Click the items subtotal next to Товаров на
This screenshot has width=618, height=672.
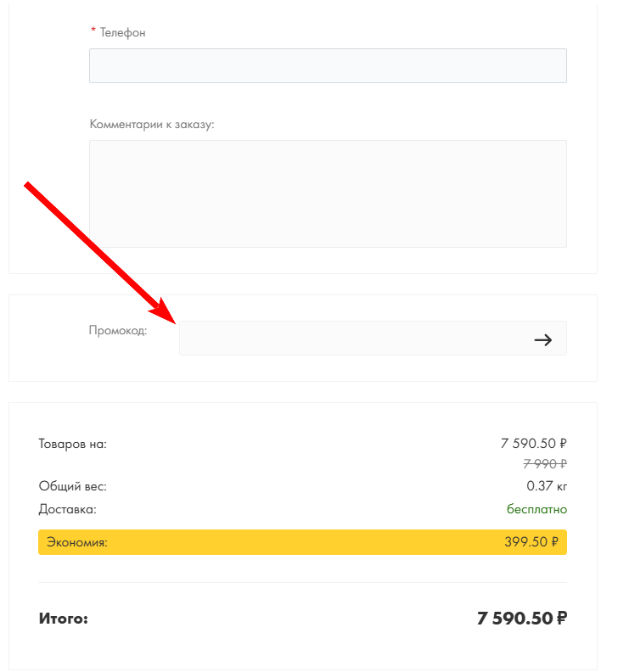[533, 443]
